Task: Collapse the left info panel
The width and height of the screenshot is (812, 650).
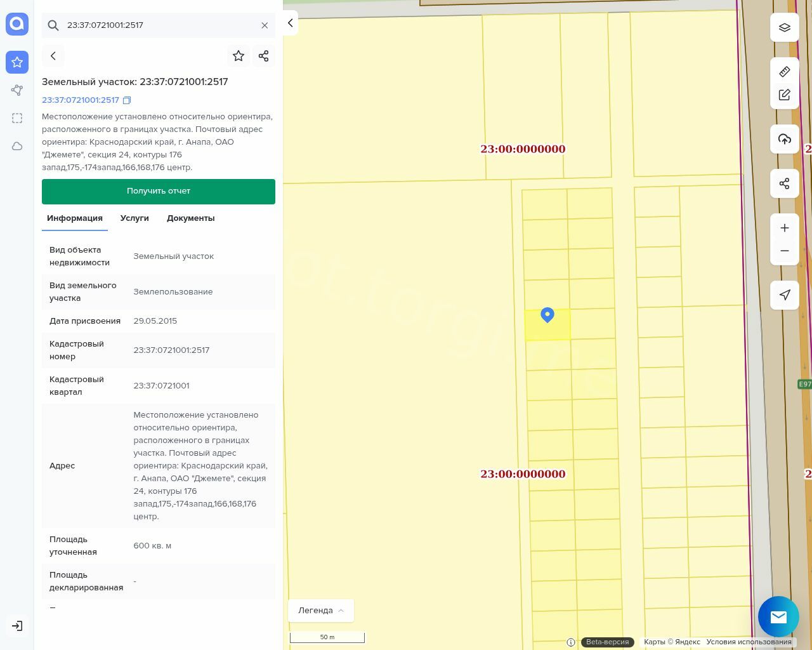Action: tap(290, 23)
